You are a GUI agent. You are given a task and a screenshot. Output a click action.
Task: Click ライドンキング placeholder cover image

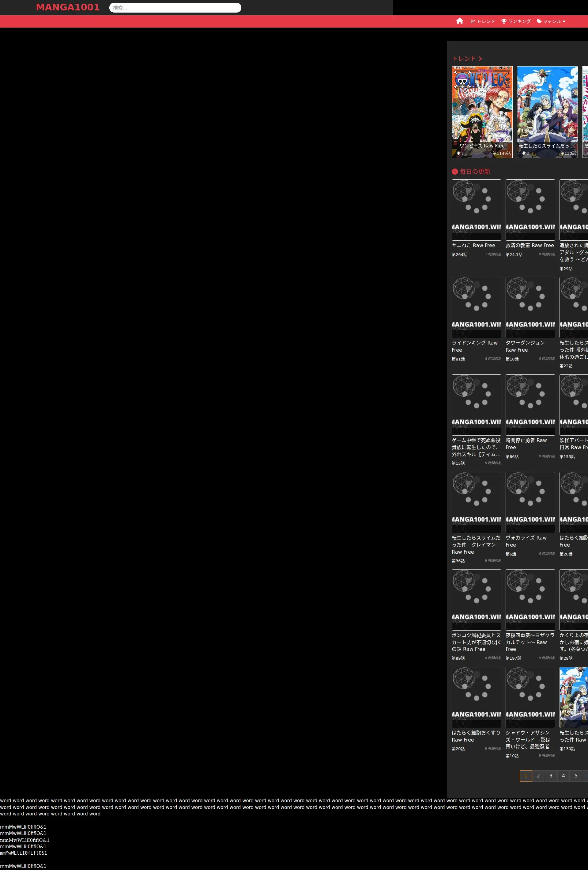476,307
